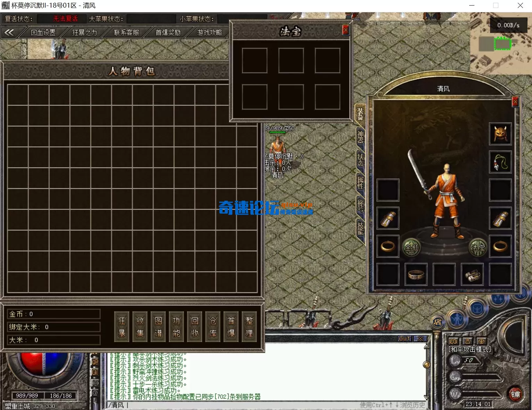Screen dimensions: 532x410
Task: Switch to the 状态 status tab
Action: point(361,160)
